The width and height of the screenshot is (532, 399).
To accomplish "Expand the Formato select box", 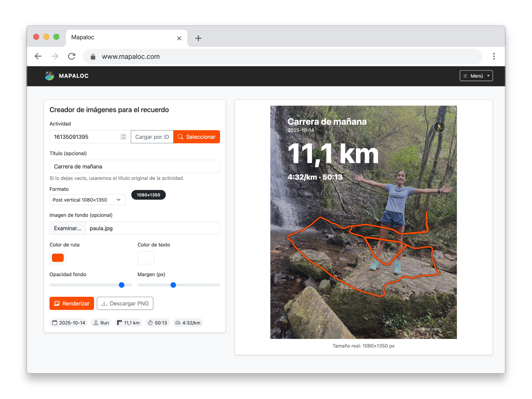I will [87, 200].
